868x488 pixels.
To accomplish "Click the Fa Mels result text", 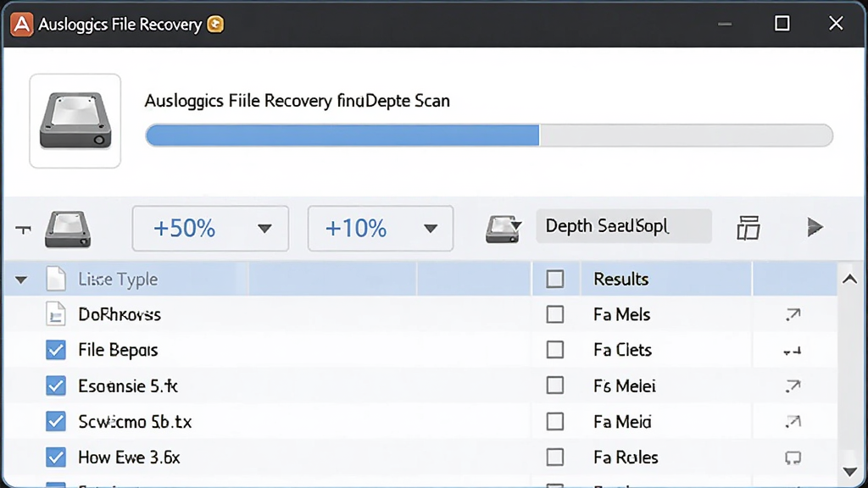I will point(621,315).
